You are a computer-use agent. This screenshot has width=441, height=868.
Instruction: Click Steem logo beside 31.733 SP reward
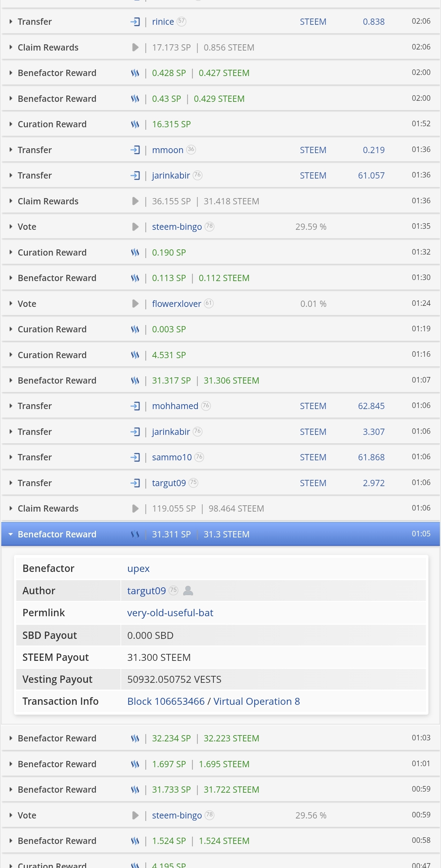(135, 790)
